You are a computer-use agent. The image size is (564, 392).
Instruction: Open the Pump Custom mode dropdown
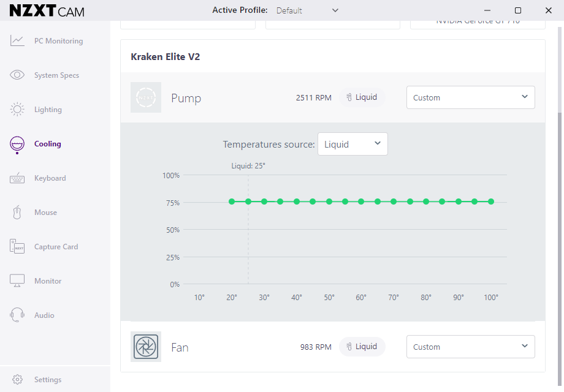470,97
